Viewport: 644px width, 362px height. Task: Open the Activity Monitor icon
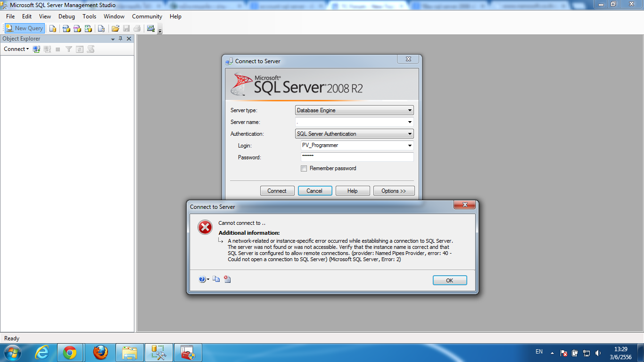(x=151, y=28)
